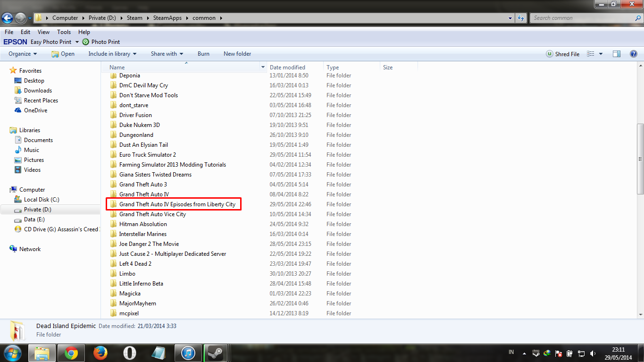The image size is (644, 362).
Task: Open the Organize dropdown
Action: tap(23, 54)
